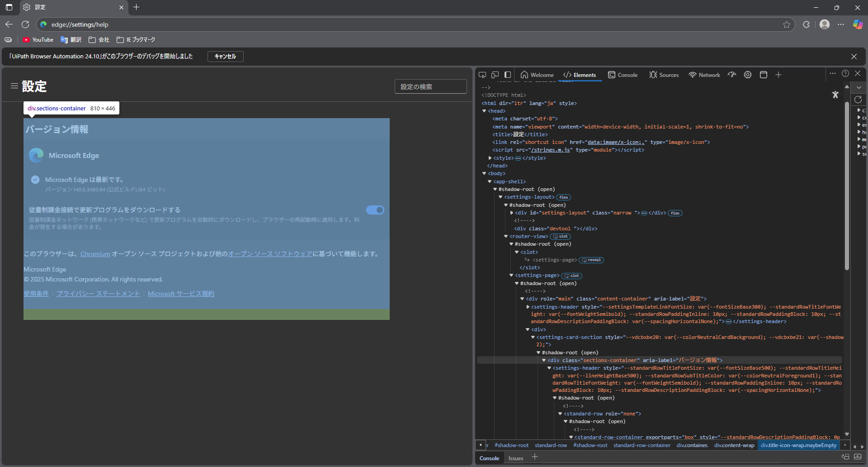Open the Sources tab
Image resolution: width=868 pixels, height=467 pixels.
[664, 75]
